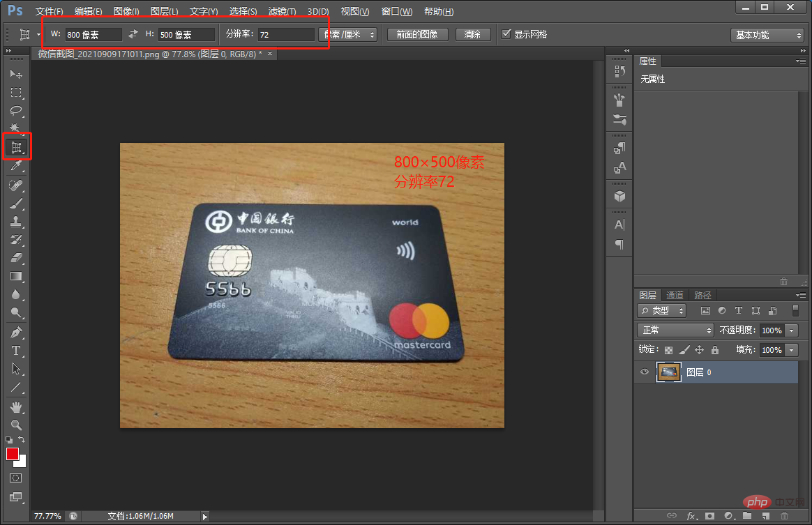Select the History Brush tool
This screenshot has height=525, width=812.
point(16,240)
